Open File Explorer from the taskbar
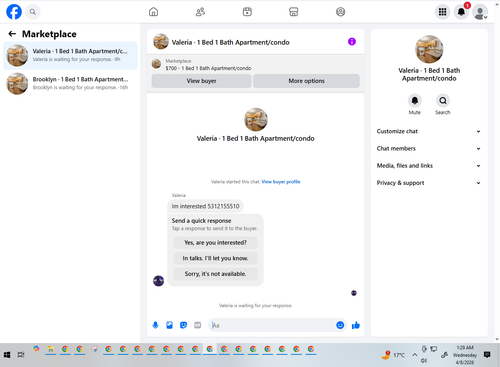This screenshot has width=500, height=367. (x=51, y=349)
